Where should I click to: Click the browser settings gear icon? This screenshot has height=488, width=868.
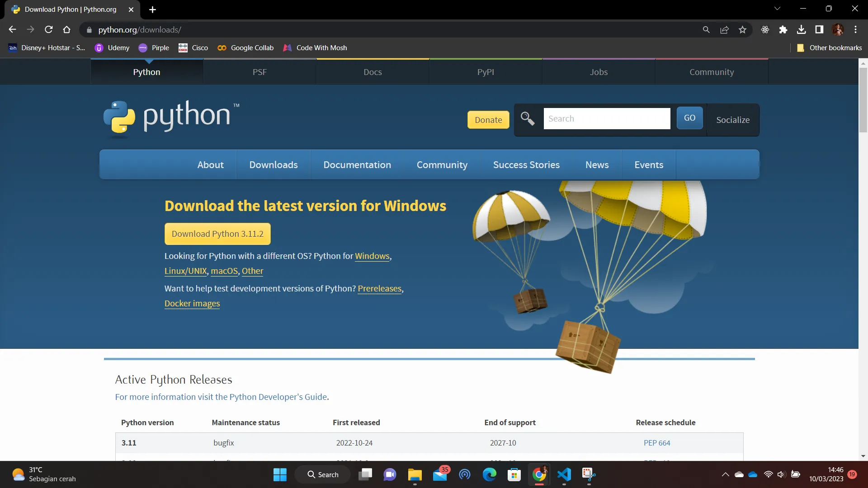point(765,30)
